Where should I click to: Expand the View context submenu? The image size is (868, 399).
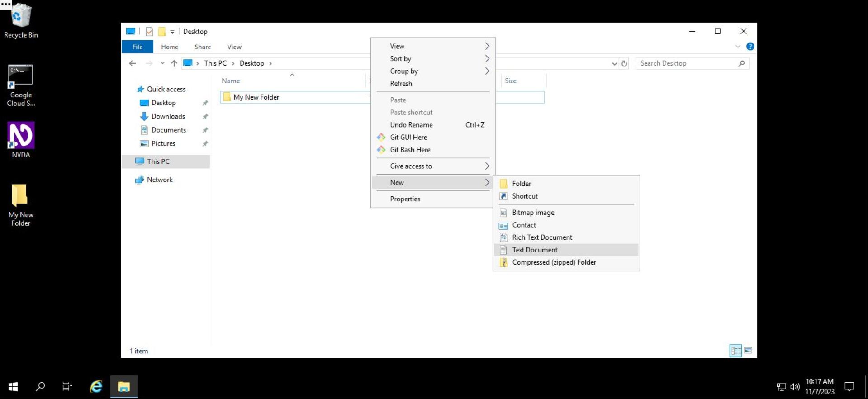[433, 46]
